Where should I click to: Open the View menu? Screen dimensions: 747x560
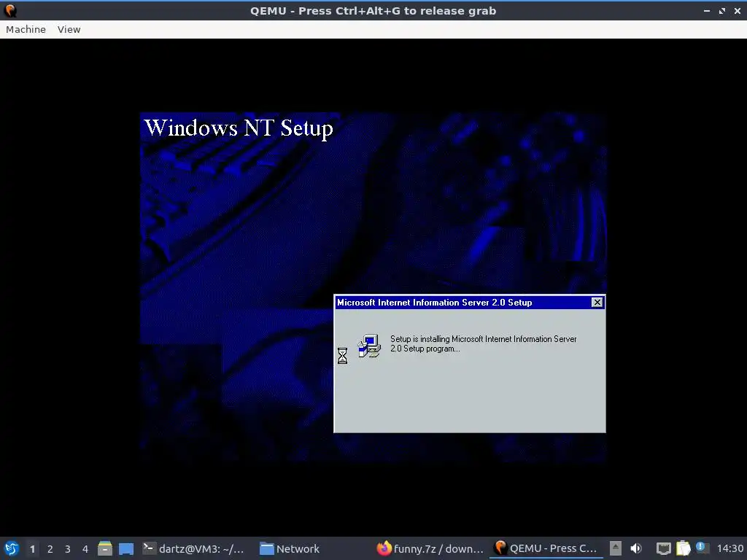69,29
